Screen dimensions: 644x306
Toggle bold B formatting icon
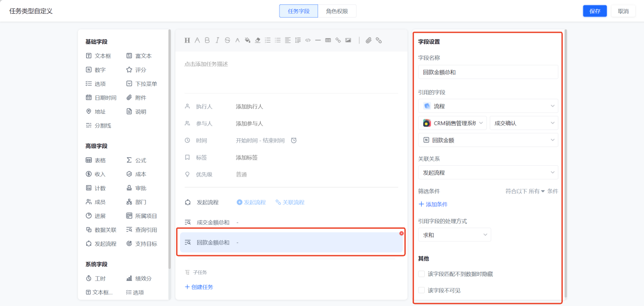(x=207, y=40)
